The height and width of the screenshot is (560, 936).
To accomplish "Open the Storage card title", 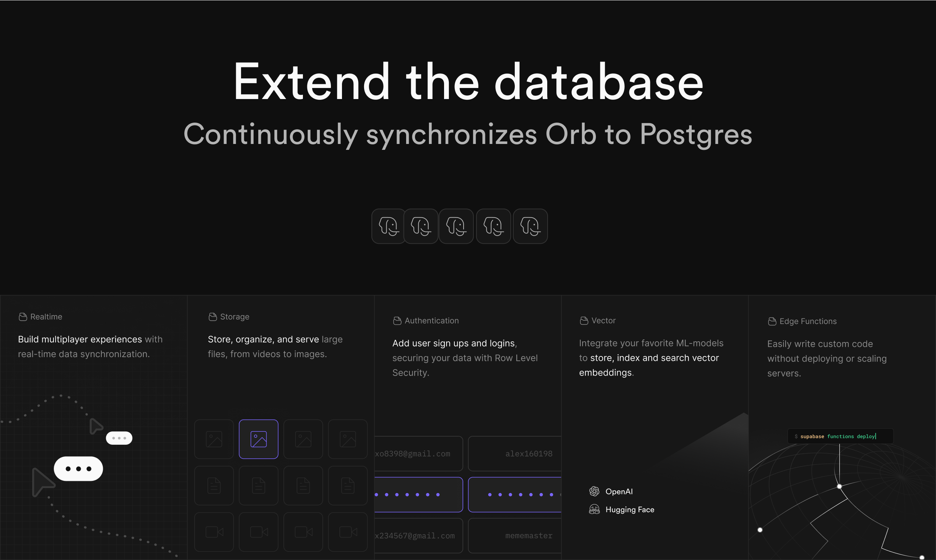I will click(x=234, y=317).
